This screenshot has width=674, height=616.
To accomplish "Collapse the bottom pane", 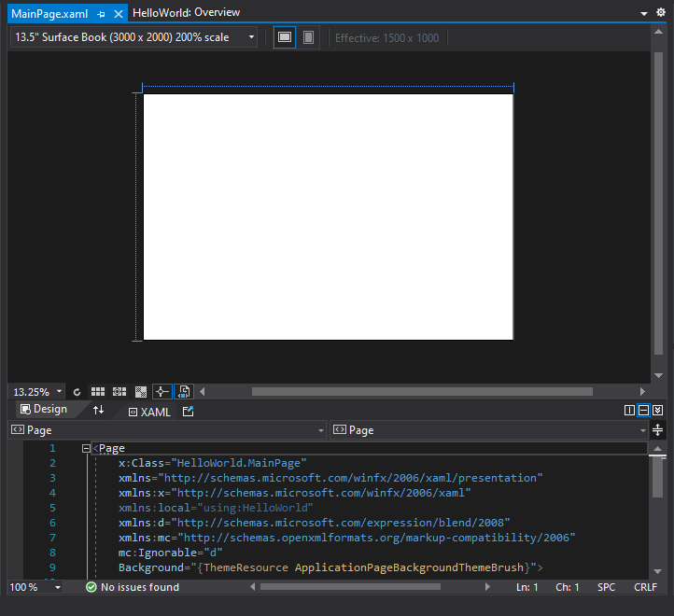I will tap(658, 410).
